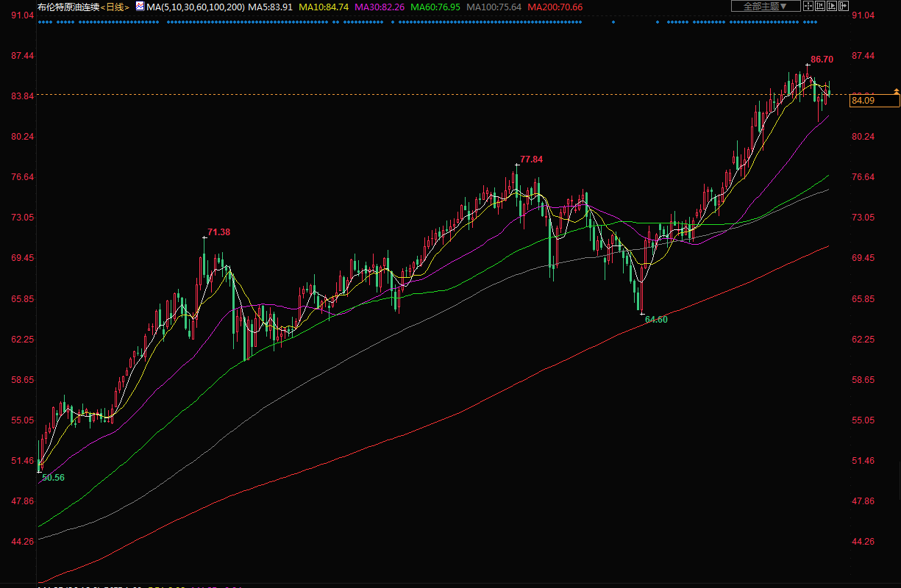Click the chart replay play-arrow icon
The image size is (901, 588).
832,7
